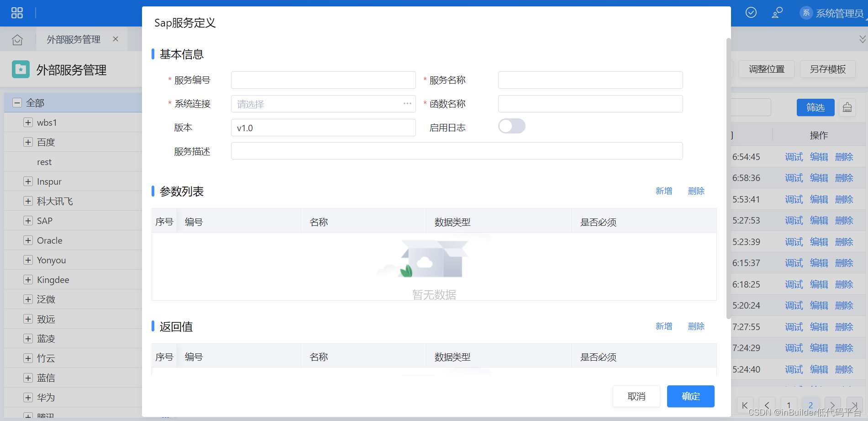Go to previous page arrow
Viewport: 868px width, 421px height.
(x=767, y=405)
